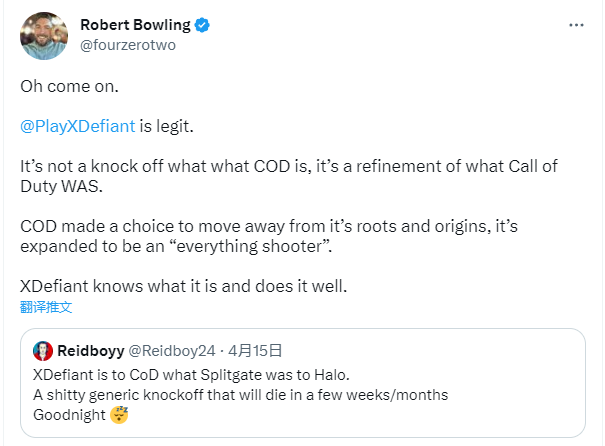
Task: Click the 翻译推文 translate tweet link
Action: pyautogui.click(x=46, y=307)
